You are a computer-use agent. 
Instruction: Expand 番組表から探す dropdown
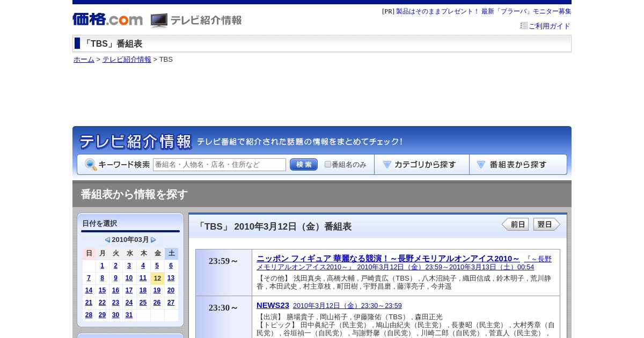(x=518, y=165)
